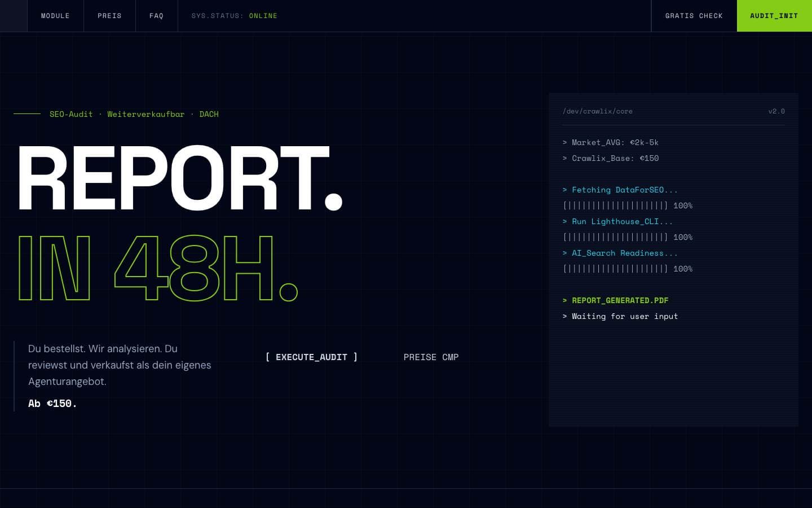Viewport: 812px width, 508px height.
Task: Open the MODULE navigation item
Action: tap(55, 16)
